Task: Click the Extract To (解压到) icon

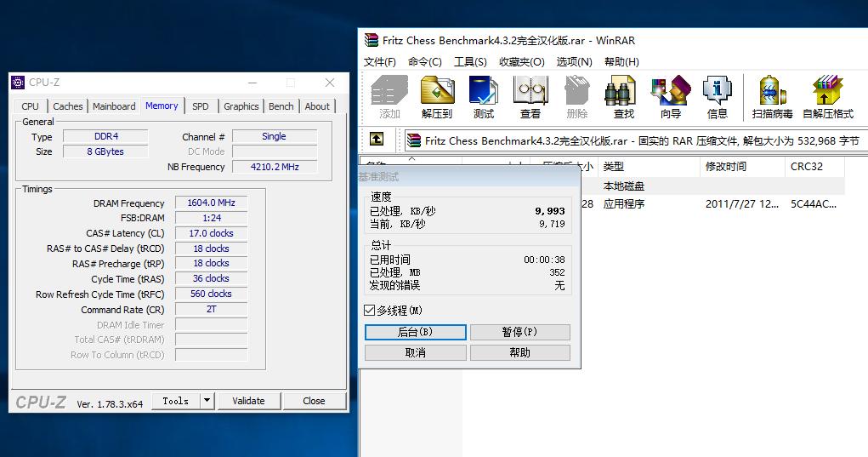Action: coord(437,90)
